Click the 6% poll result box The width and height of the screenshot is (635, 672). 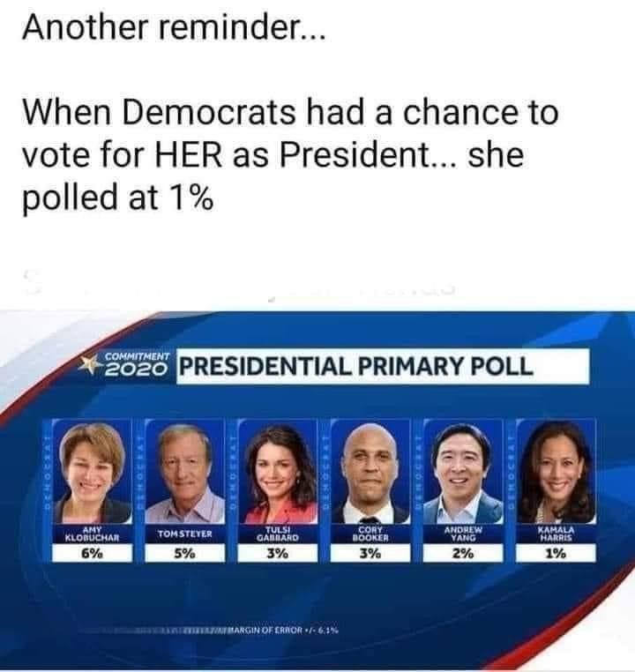pos(92,554)
